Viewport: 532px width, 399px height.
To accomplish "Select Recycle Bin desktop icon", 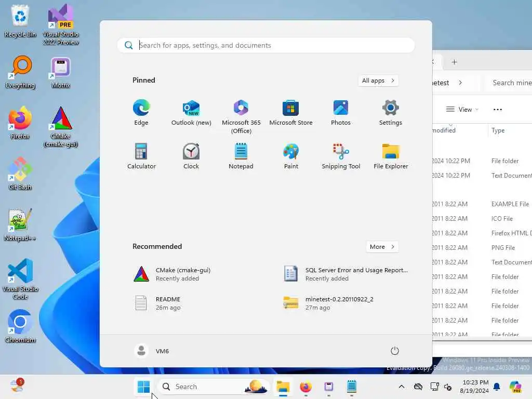I will pos(20,21).
